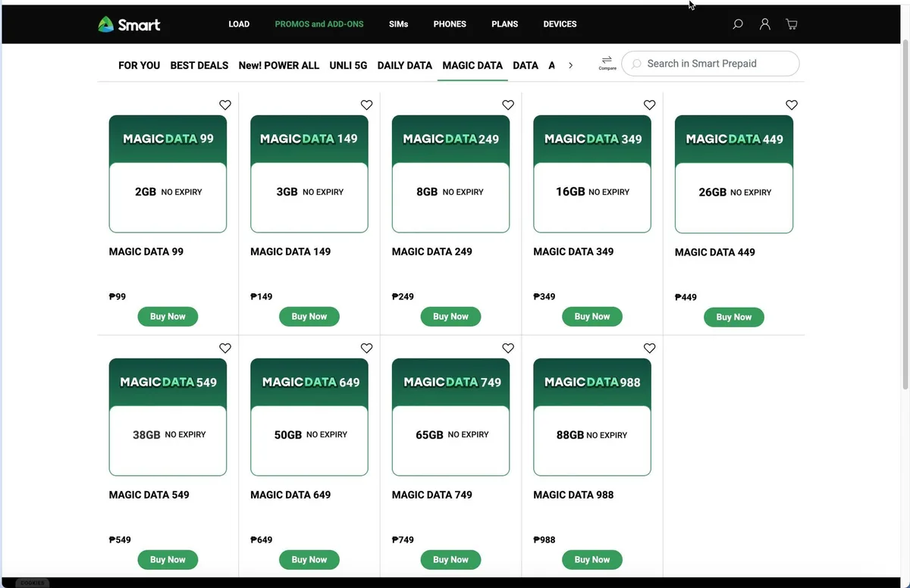Click the Compare arrows icon

click(607, 62)
